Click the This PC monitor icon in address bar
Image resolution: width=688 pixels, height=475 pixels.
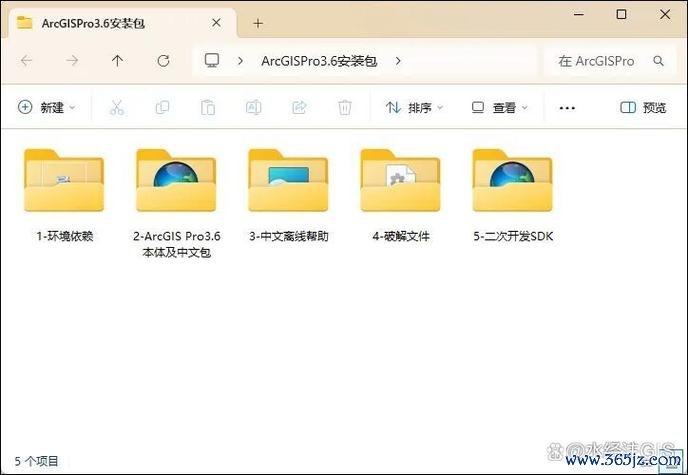212,61
